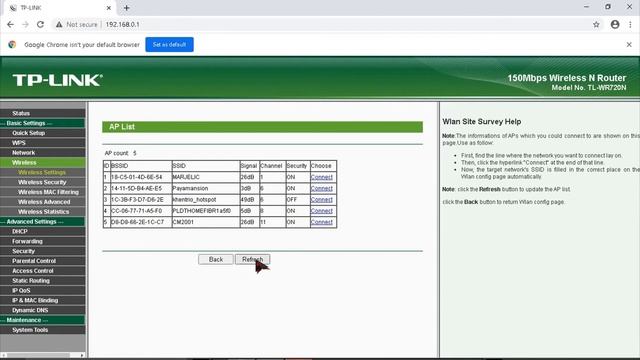
Task: Connect to CM2001 network
Action: click(322, 222)
